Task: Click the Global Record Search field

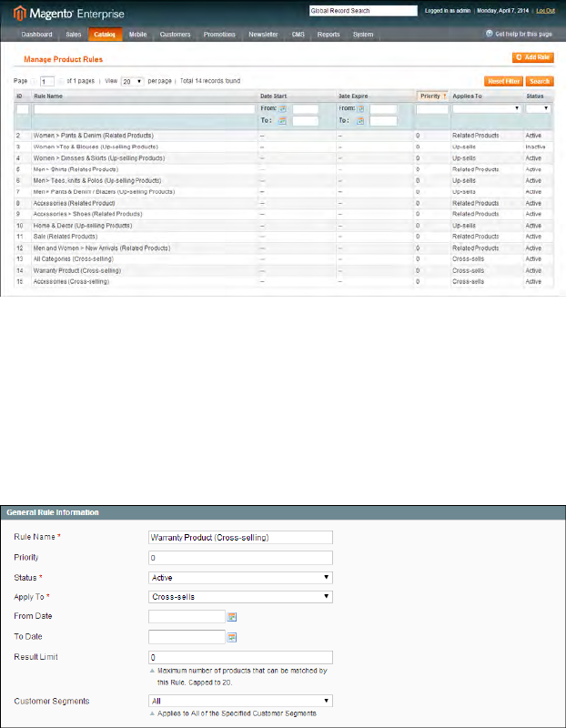Action: [x=364, y=11]
